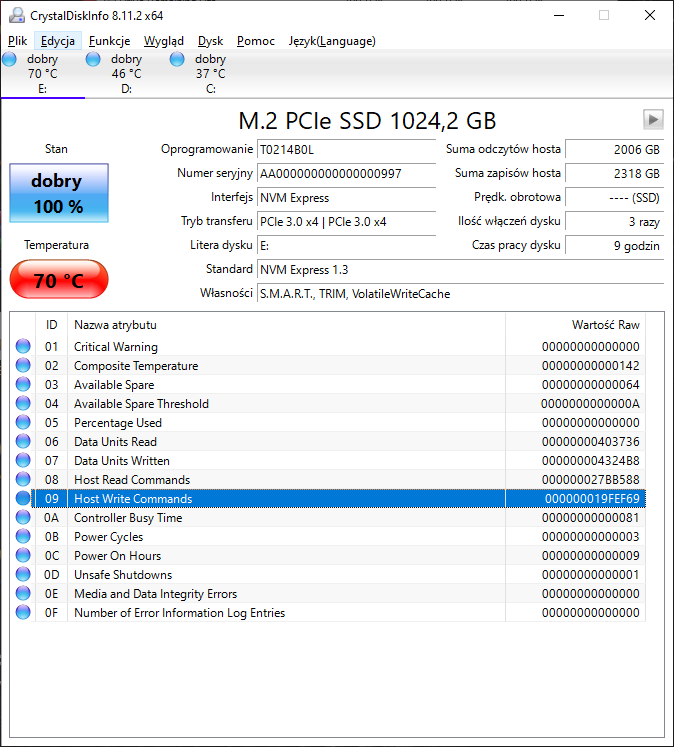
Task: Open the Edycja menu
Action: point(58,41)
